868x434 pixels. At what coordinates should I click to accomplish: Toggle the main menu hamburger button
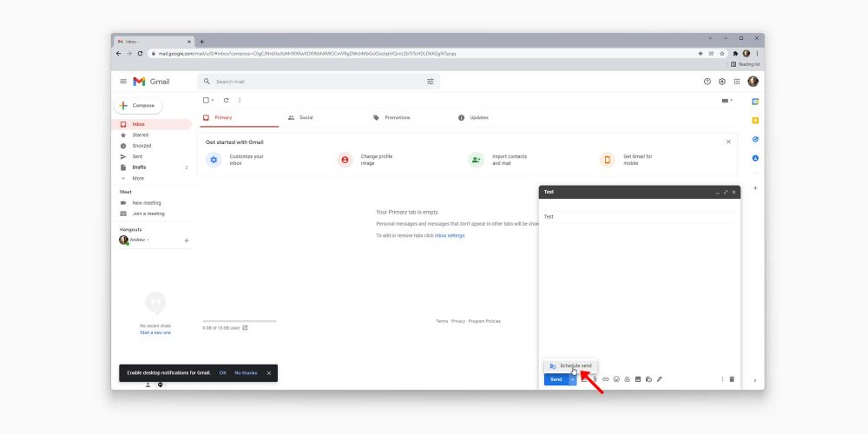coord(123,82)
